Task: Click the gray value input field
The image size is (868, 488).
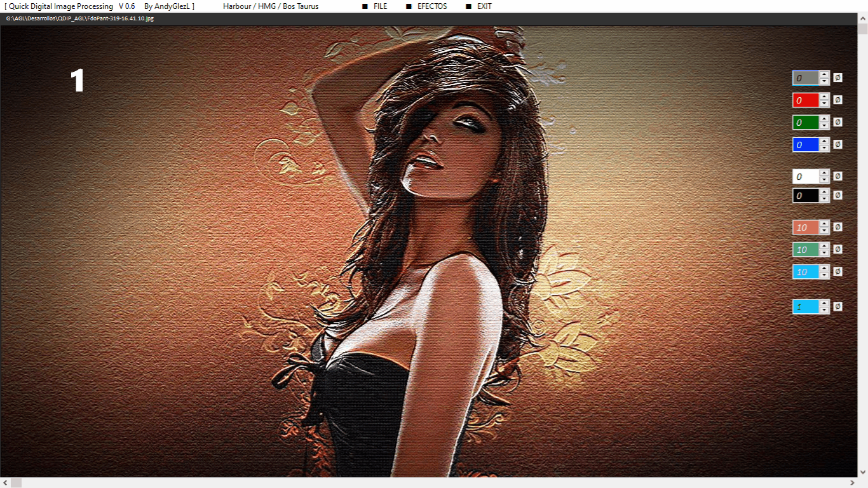Action: click(805, 78)
